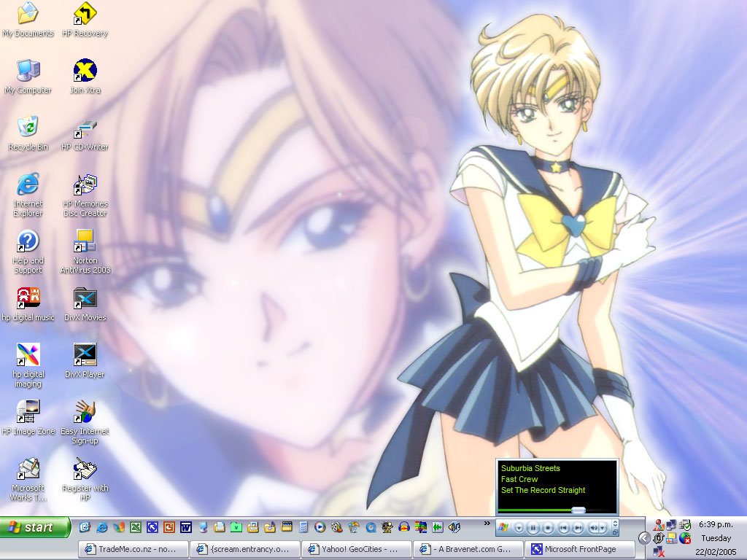This screenshot has height=560, width=747.
Task: Select the Register with HP icon
Action: pos(85,479)
